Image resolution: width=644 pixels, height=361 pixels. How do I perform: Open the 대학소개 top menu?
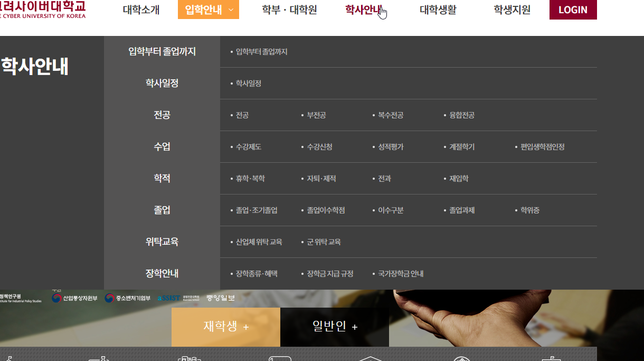(141, 10)
